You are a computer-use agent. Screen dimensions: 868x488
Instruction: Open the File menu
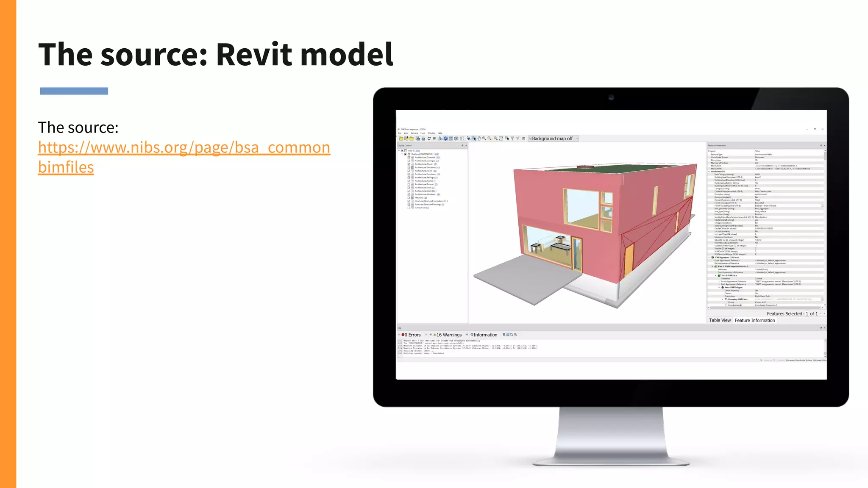pos(400,133)
